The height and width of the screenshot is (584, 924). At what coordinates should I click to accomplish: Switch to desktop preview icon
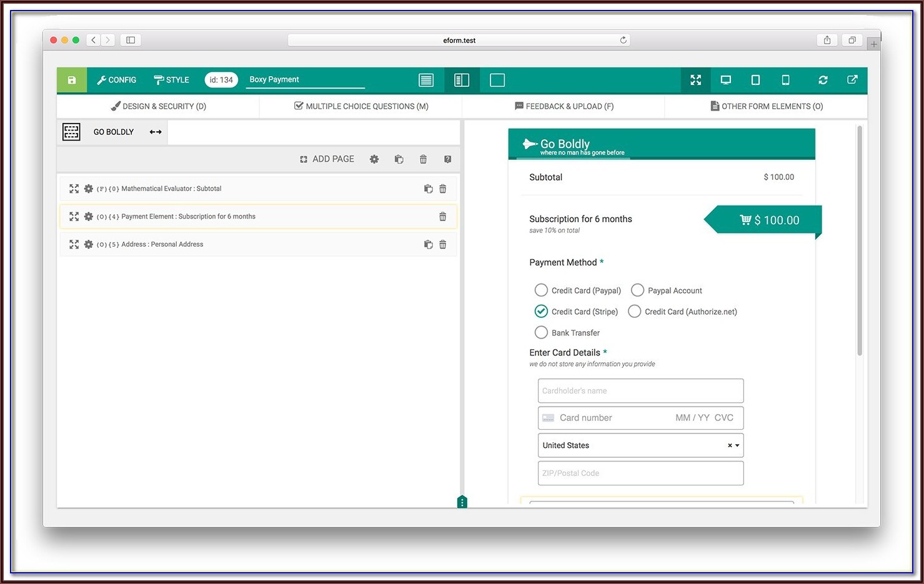coord(725,80)
